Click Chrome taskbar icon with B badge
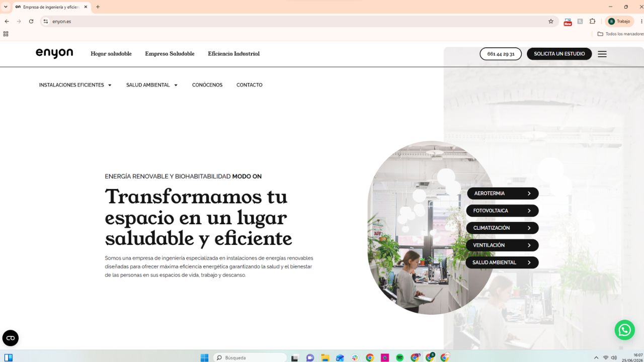The width and height of the screenshot is (644, 362). (430, 357)
